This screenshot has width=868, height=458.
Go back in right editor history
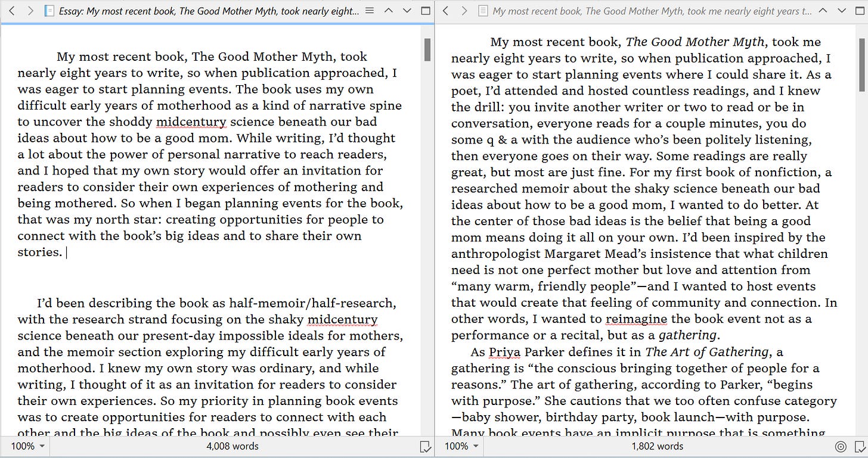point(445,11)
